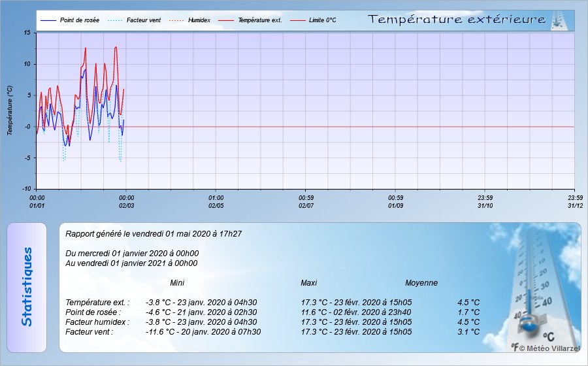The image size is (588, 366).
Task: Toggle the Température ext. legend entry
Action: 259,21
